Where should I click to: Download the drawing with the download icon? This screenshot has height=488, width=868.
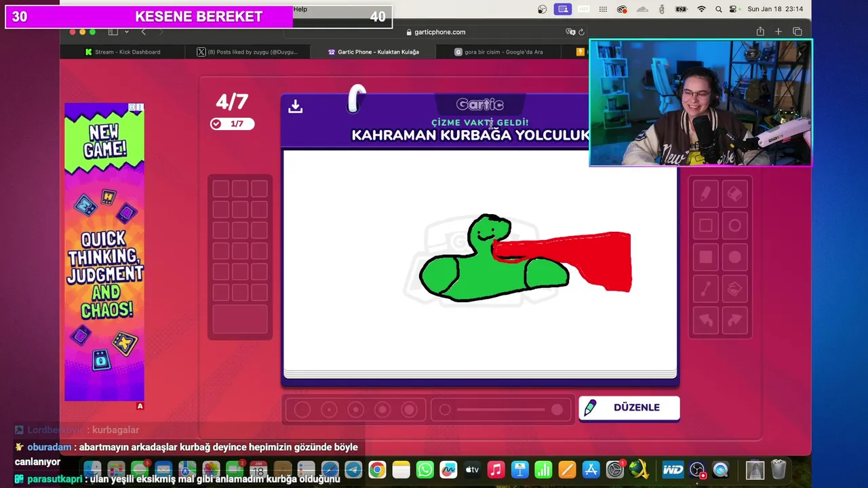[x=295, y=106]
